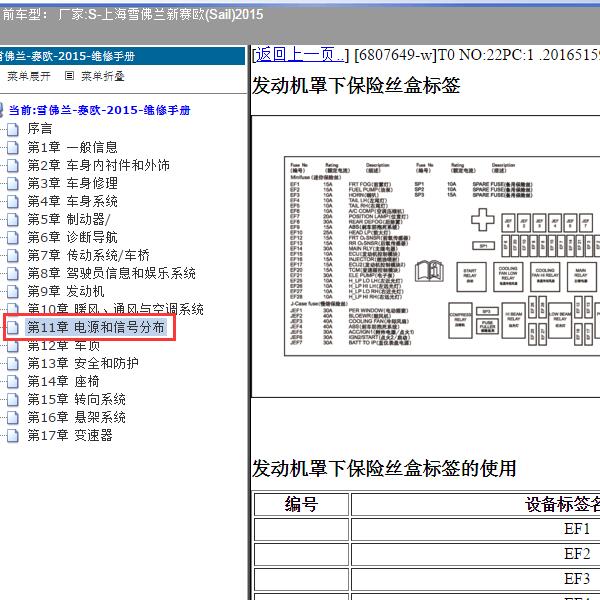Click the 返回上一页 link
The height and width of the screenshot is (600, 600).
300,54
